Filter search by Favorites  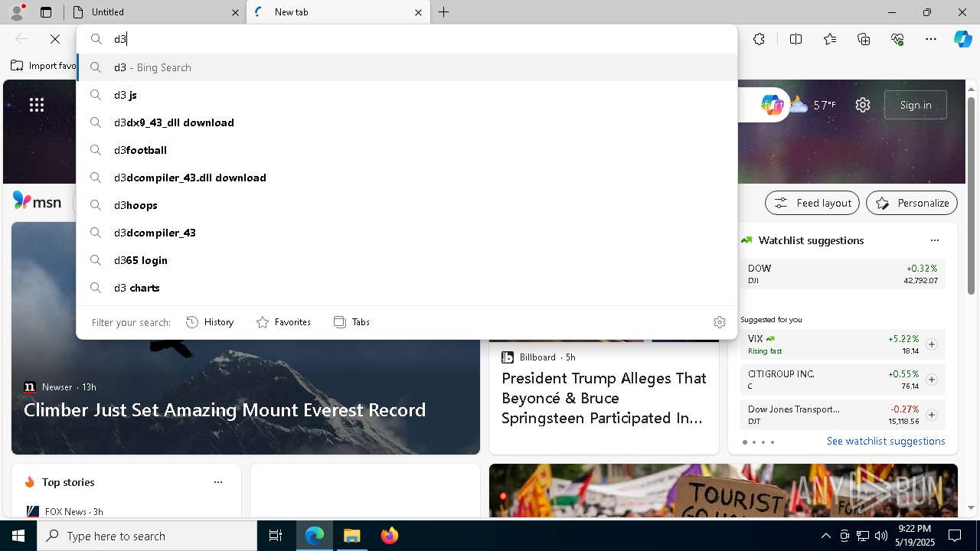pos(283,322)
